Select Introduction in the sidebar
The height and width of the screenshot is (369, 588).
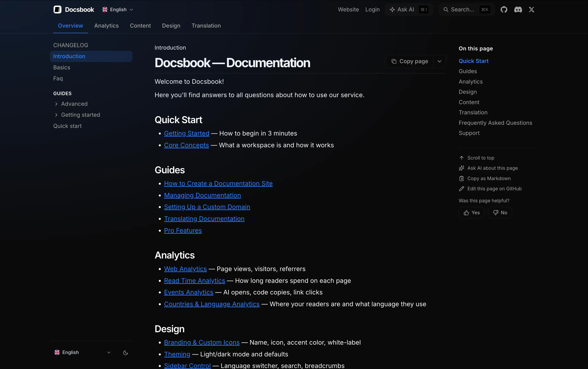pos(91,56)
